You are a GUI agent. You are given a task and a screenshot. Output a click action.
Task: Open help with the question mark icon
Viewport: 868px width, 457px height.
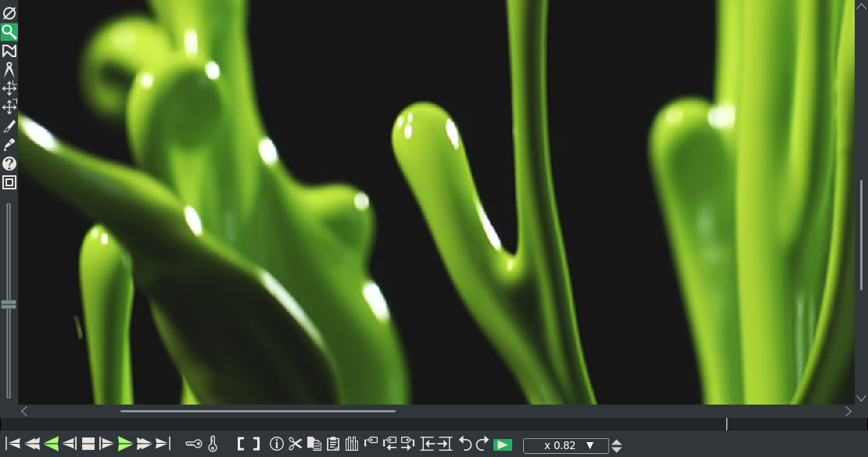coord(9,164)
